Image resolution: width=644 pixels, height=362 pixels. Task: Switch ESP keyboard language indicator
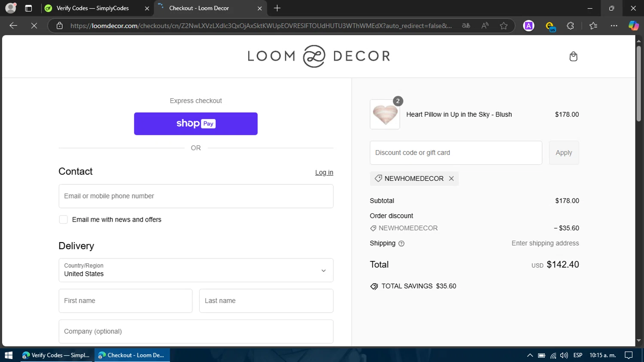click(x=578, y=355)
